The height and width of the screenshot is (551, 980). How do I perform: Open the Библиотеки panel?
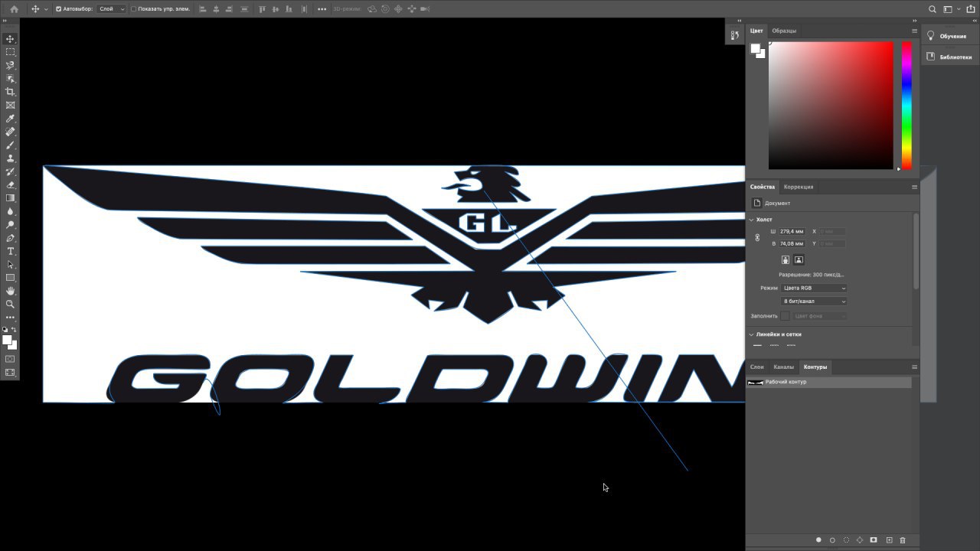pyautogui.click(x=949, y=57)
